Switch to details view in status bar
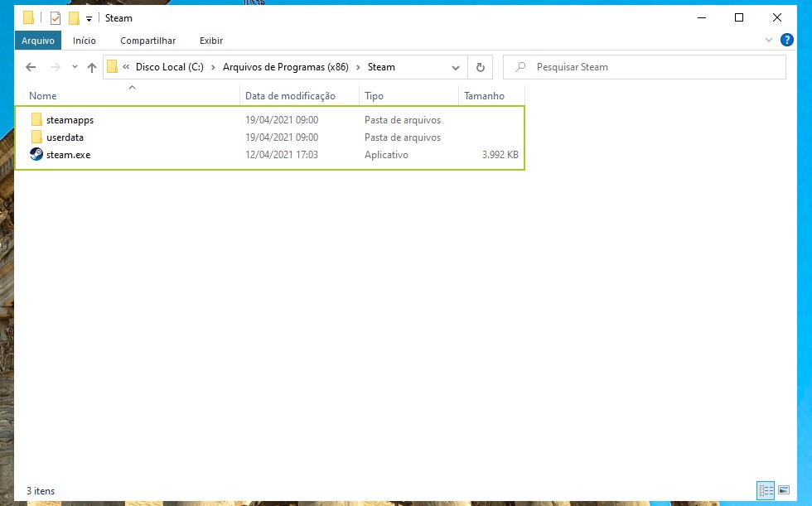The height and width of the screenshot is (506, 812). click(766, 491)
